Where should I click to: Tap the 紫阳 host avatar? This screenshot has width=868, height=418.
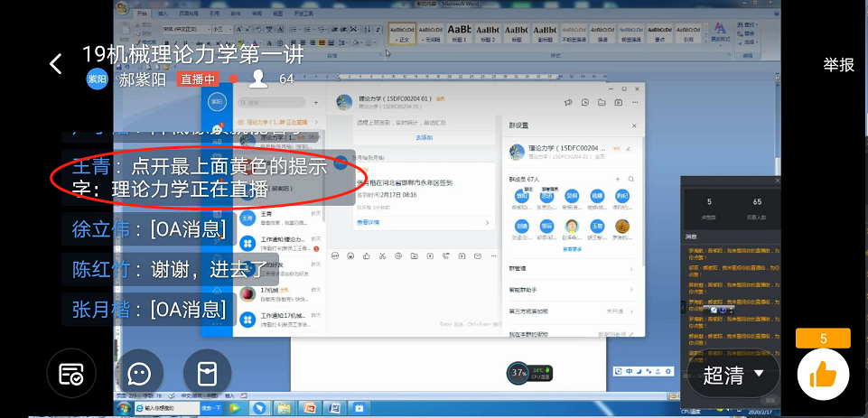(97, 79)
